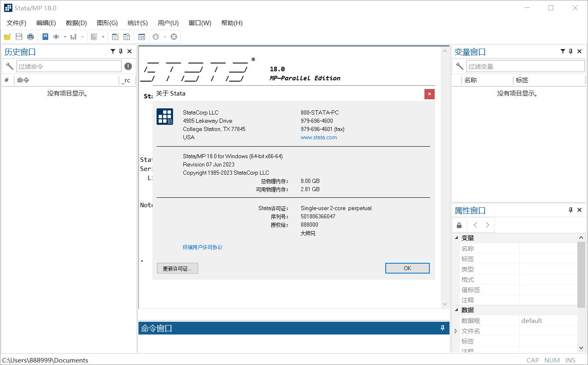Open the 图形(G) menu
Screen dimensions: 588x365
[107, 23]
